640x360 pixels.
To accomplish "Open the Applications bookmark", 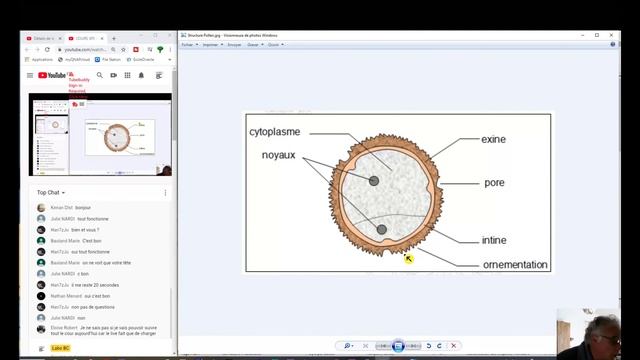I will pos(39,60).
